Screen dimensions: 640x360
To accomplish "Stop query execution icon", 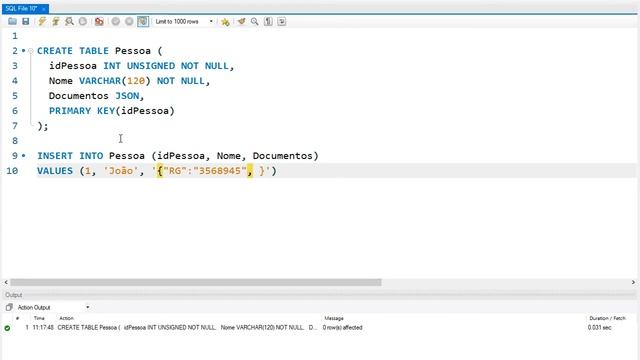I will pyautogui.click(x=83, y=21).
